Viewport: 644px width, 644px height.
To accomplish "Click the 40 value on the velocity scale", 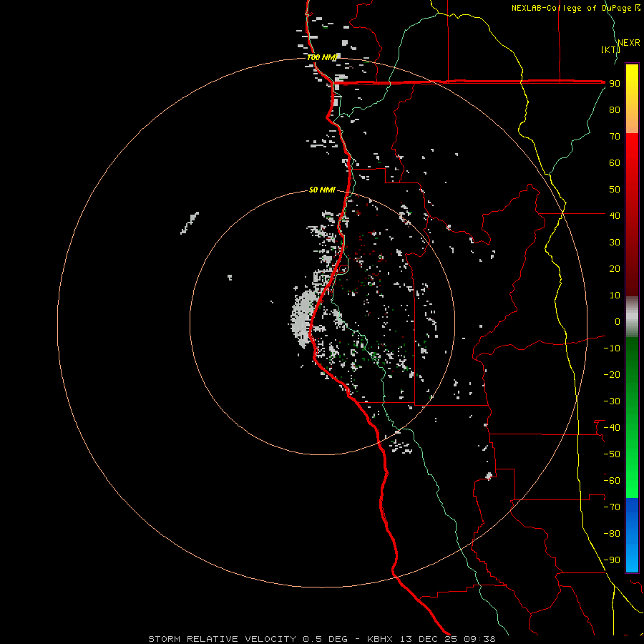I will 615,215.
